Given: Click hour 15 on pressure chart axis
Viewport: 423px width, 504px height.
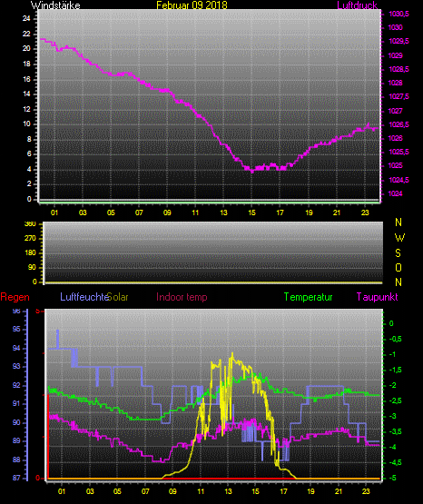Looking at the screenshot, I should 251,212.
